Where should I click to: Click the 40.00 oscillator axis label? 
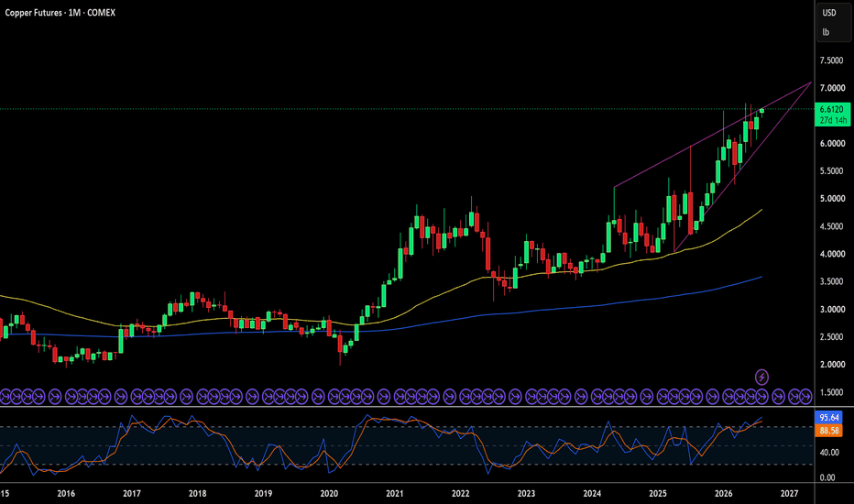pos(829,453)
